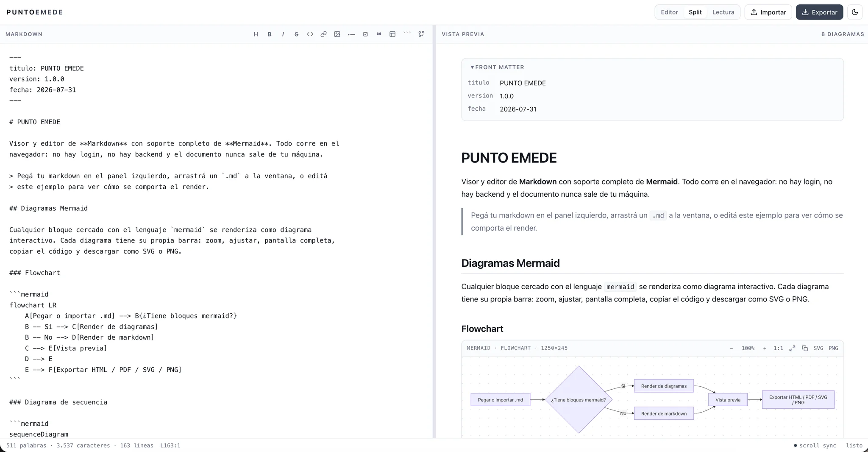The width and height of the screenshot is (868, 452).
Task: Click the 'VISTA PREVIA' panel label
Action: (463, 34)
